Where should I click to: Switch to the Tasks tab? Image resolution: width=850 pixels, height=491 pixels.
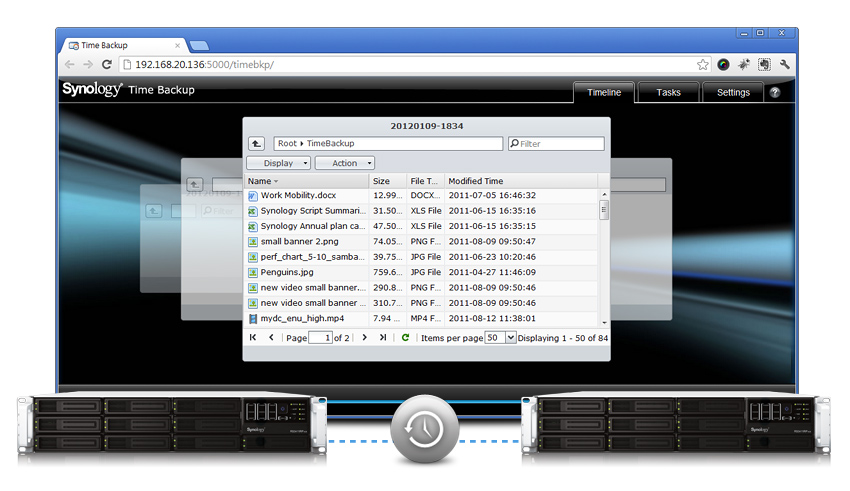pyautogui.click(x=668, y=92)
